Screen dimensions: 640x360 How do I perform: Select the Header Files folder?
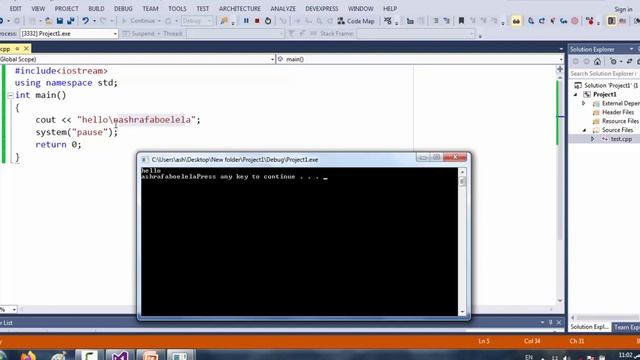point(618,112)
